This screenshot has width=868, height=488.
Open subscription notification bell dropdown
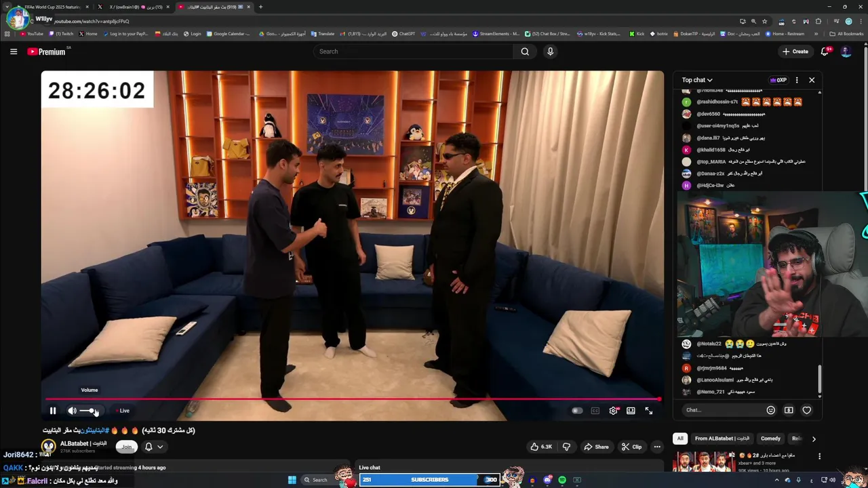coord(154,447)
